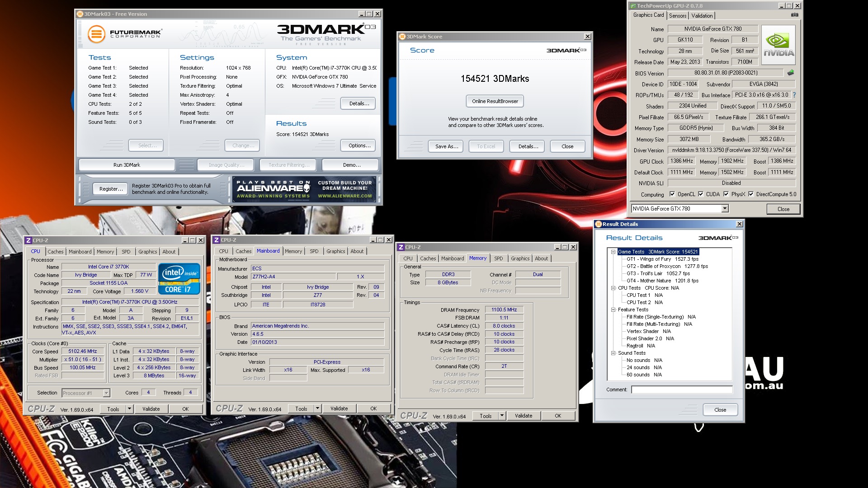Open Graphics tab in Memory CPU-Z window
The height and width of the screenshot is (488, 868).
pyautogui.click(x=520, y=258)
